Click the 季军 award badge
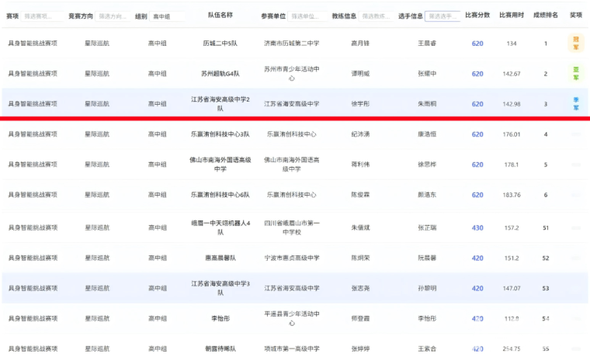590x364 pixels. pos(576,104)
